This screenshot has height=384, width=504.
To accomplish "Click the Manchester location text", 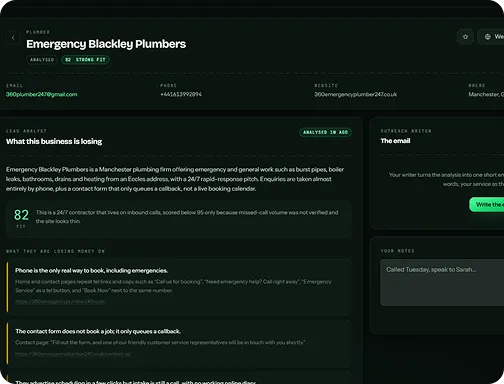I will coord(486,94).
